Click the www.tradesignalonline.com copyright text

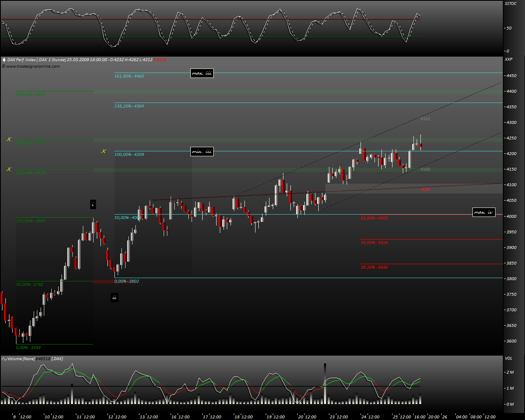coord(31,66)
